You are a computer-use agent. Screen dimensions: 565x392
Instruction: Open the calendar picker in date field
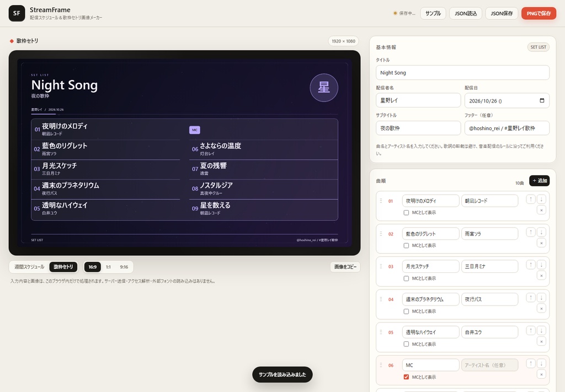(x=542, y=100)
